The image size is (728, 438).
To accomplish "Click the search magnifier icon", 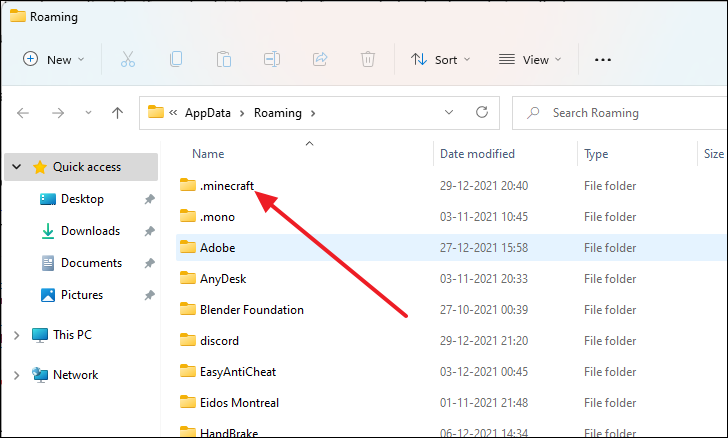I will click(533, 112).
